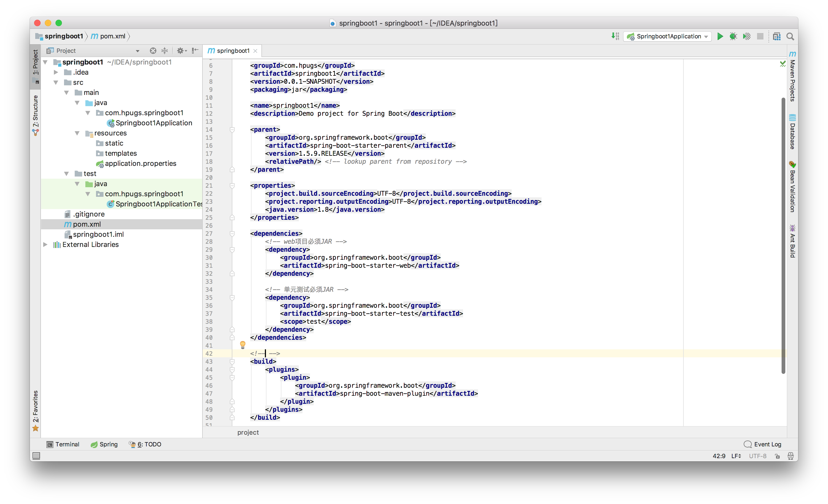Select Springboot1Application class in main
The image size is (828, 504).
150,123
